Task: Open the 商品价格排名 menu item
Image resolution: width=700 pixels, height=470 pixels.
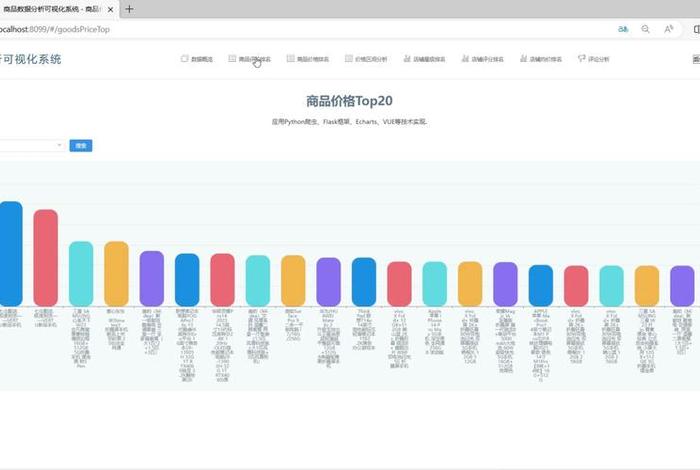Action: click(x=308, y=59)
